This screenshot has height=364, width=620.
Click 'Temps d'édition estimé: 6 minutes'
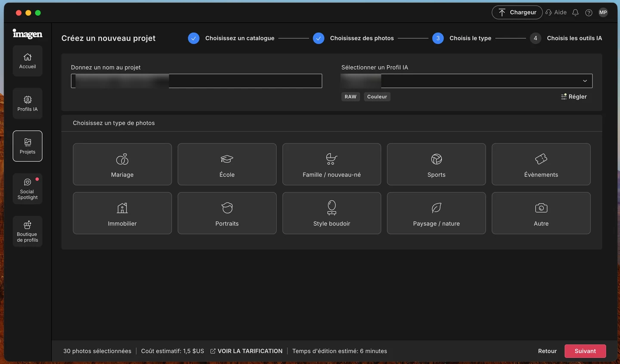pos(340,351)
